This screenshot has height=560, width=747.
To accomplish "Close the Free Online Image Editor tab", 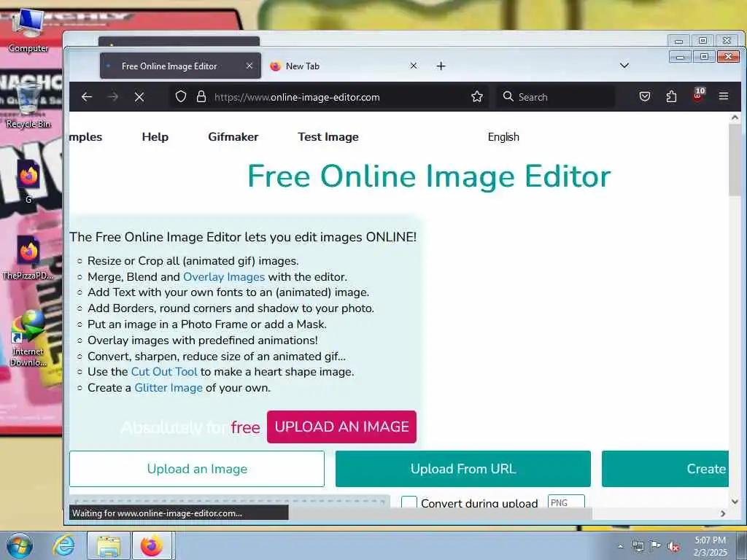I will pyautogui.click(x=249, y=66).
